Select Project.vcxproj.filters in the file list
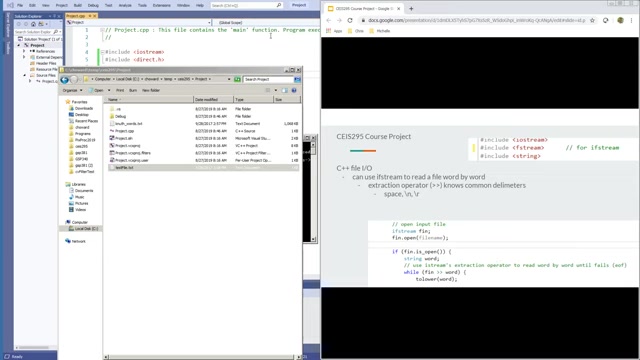This screenshot has height=360, width=640. [133, 153]
